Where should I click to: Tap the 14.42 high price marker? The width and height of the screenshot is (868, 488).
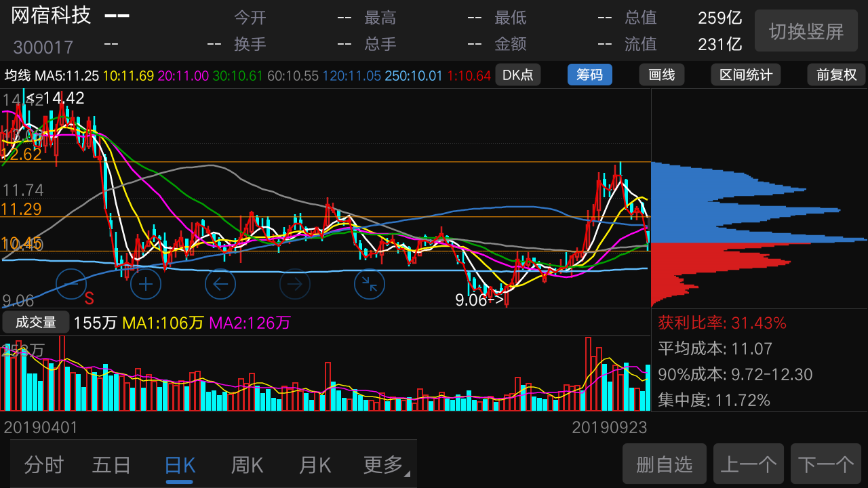point(56,98)
